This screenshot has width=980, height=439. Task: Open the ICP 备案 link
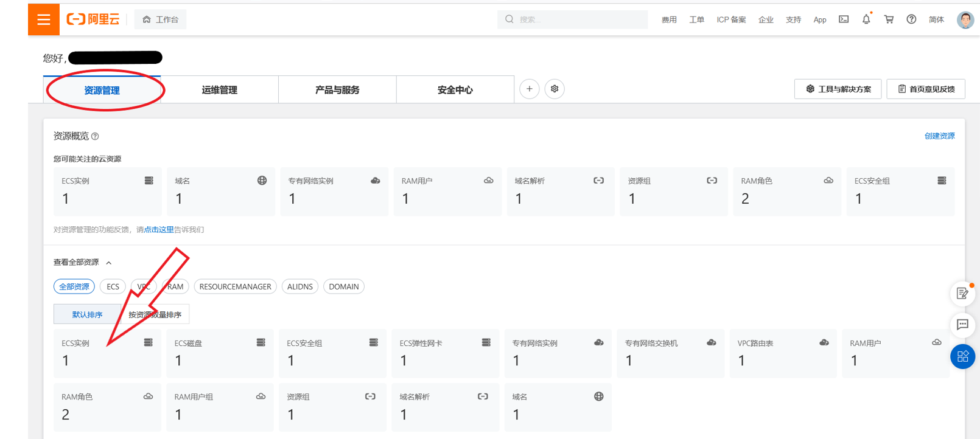point(731,19)
